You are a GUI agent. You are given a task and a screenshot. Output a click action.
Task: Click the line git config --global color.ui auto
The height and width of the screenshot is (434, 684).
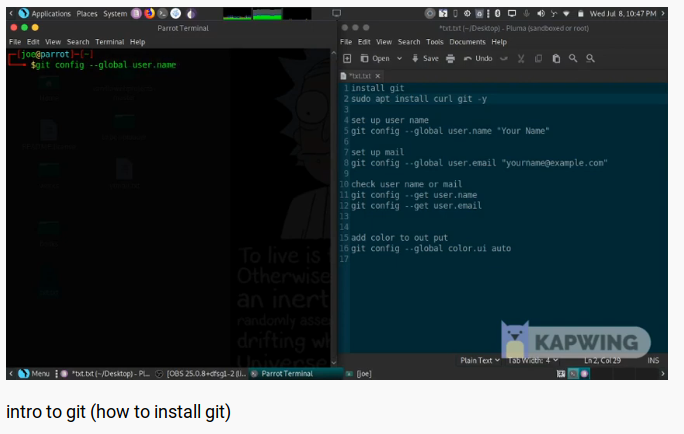coord(431,248)
